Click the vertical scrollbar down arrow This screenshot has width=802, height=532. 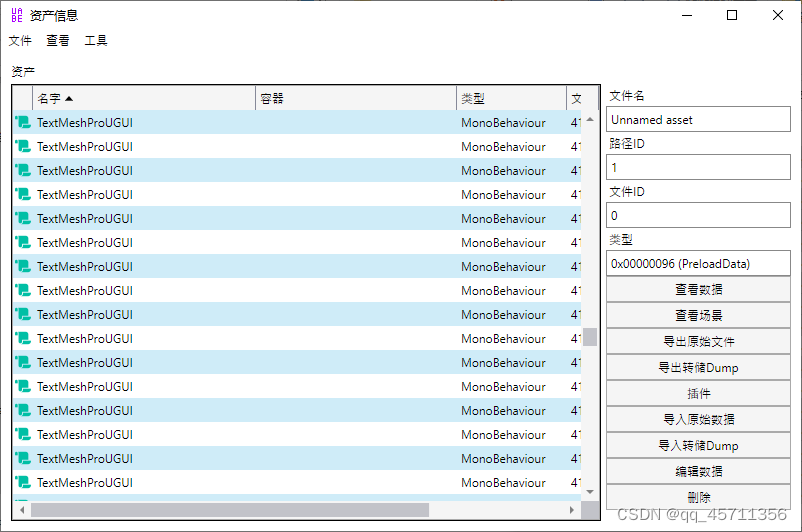pos(590,492)
